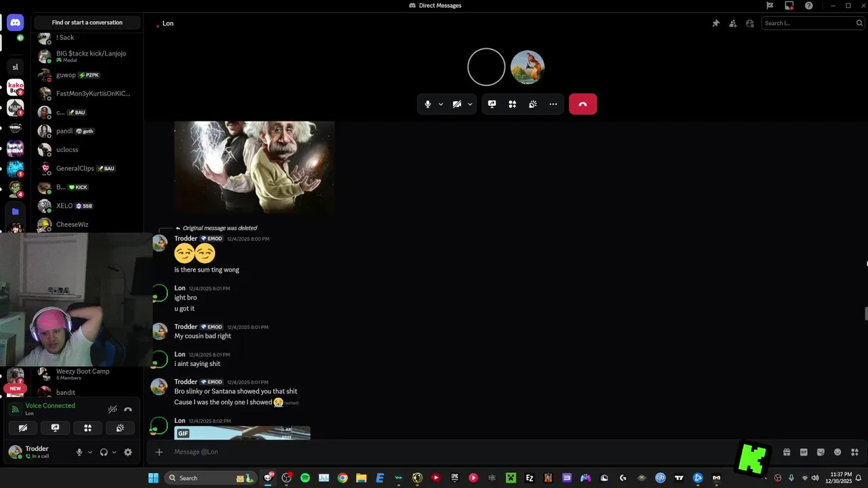Viewport: 868px width, 488px height.
Task: Click taskbar Search box
Action: pos(211,478)
